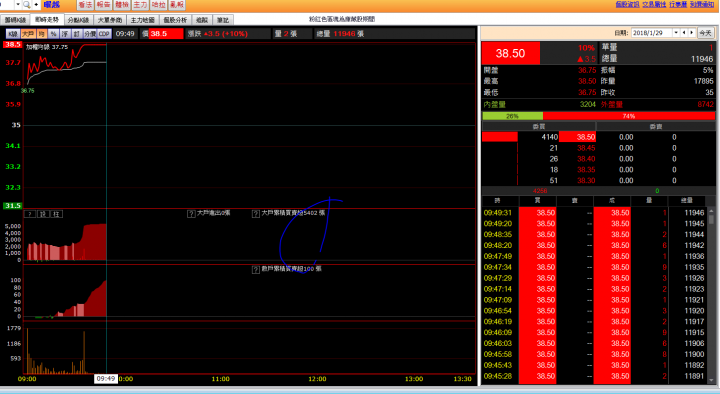The image size is (720, 394).
Task: Click the 26% inner volume green bar
Action: pos(512,116)
